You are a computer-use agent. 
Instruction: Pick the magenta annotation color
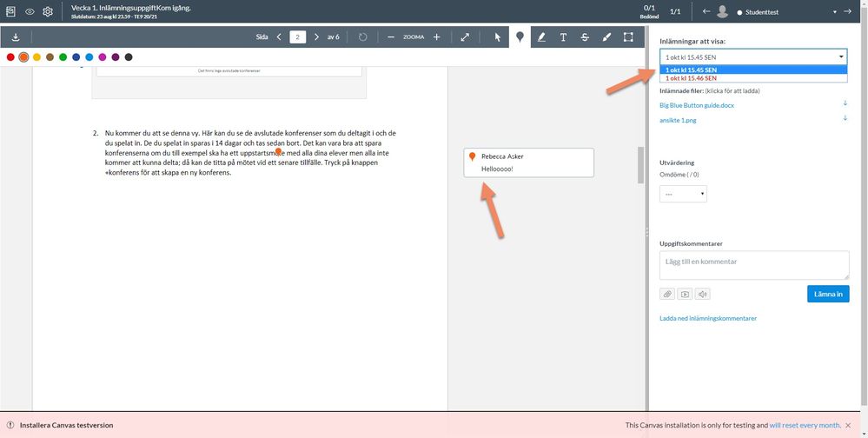click(x=103, y=57)
